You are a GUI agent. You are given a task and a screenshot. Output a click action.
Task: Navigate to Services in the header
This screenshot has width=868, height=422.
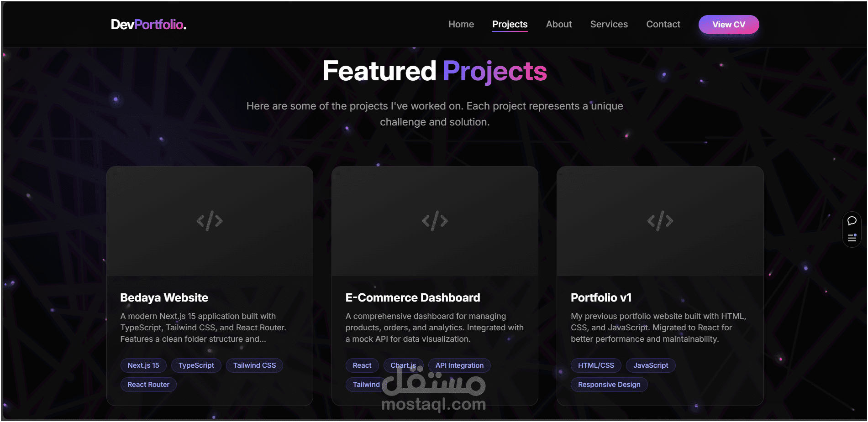(609, 24)
